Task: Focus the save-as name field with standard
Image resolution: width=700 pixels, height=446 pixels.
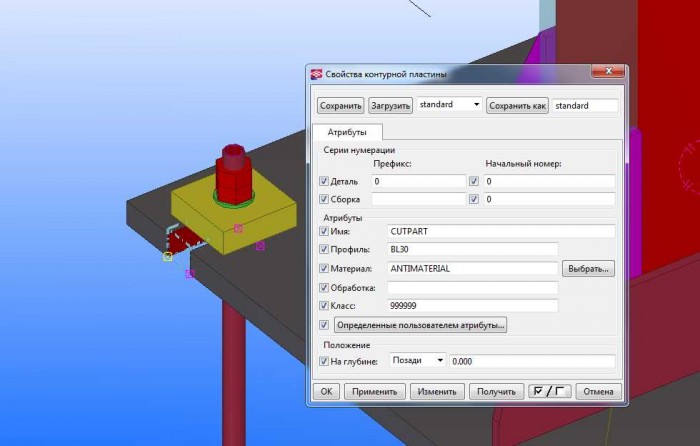Action: (x=585, y=106)
